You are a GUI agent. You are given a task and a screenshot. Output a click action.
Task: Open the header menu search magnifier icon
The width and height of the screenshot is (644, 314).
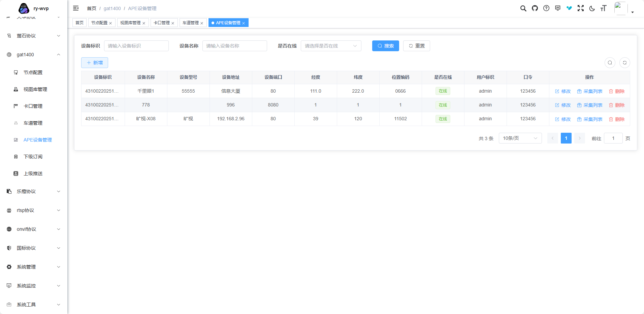point(523,8)
